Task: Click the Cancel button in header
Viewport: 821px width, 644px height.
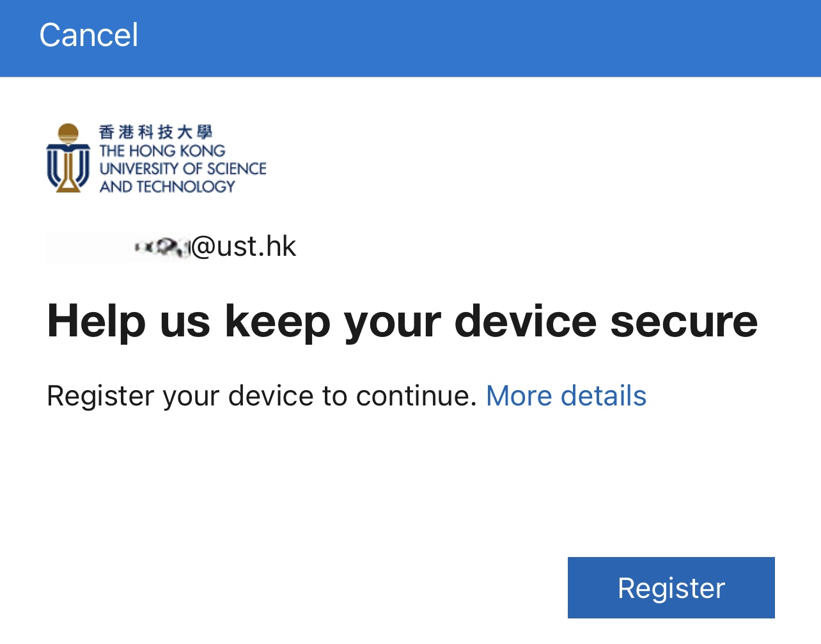Action: (88, 35)
